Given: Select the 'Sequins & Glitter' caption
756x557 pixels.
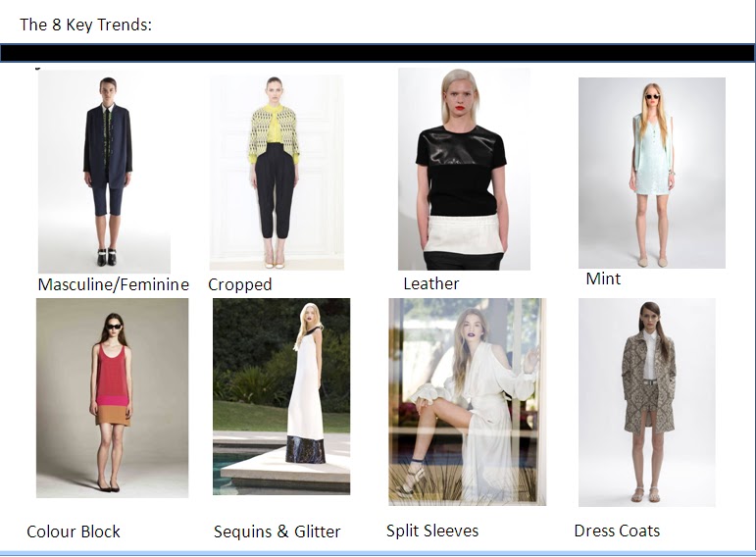Looking at the screenshot, I should [277, 532].
